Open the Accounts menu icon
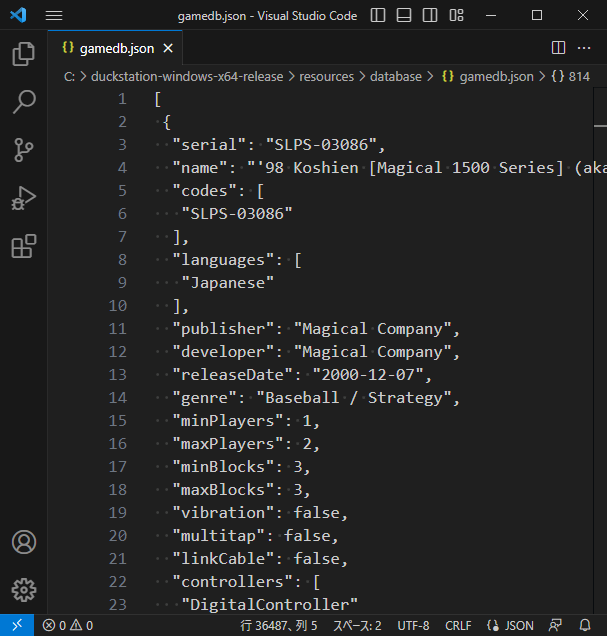 tap(24, 541)
